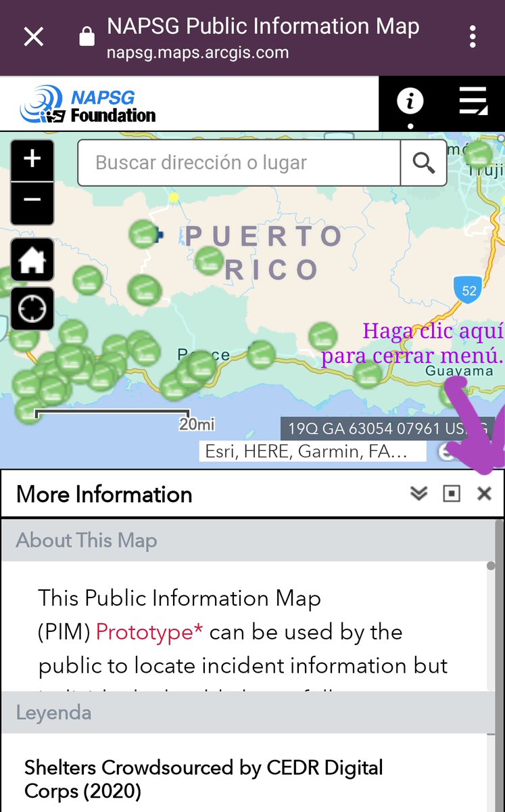The width and height of the screenshot is (505, 812).
Task: Click the route 52 highway shield
Action: 468,290
